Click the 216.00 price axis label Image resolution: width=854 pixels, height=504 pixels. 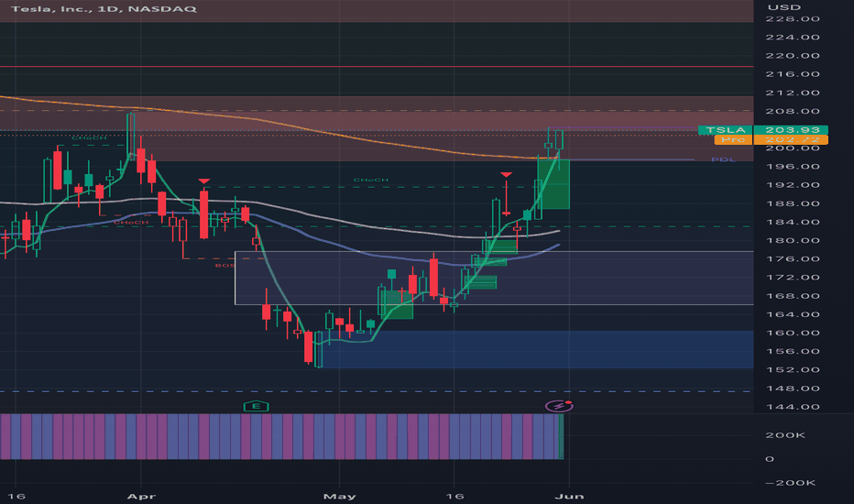[x=793, y=74]
